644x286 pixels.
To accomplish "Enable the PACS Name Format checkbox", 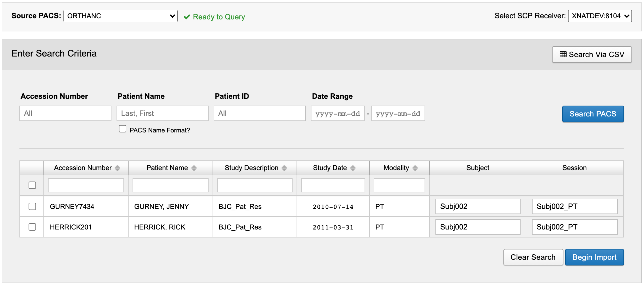I will (123, 129).
